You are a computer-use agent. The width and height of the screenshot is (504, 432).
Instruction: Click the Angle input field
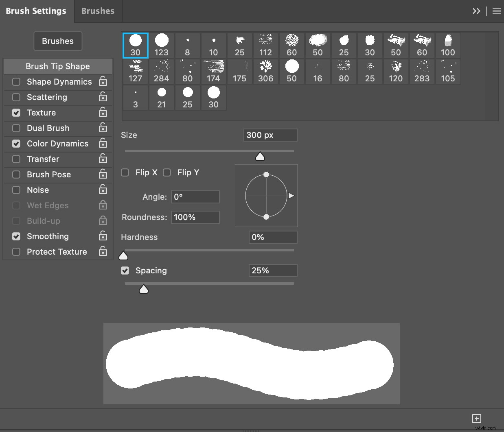195,197
